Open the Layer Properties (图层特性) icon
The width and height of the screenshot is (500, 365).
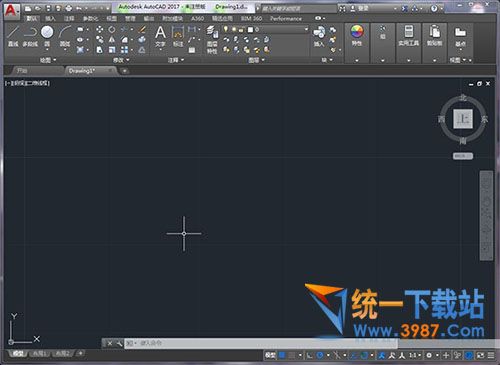point(212,39)
